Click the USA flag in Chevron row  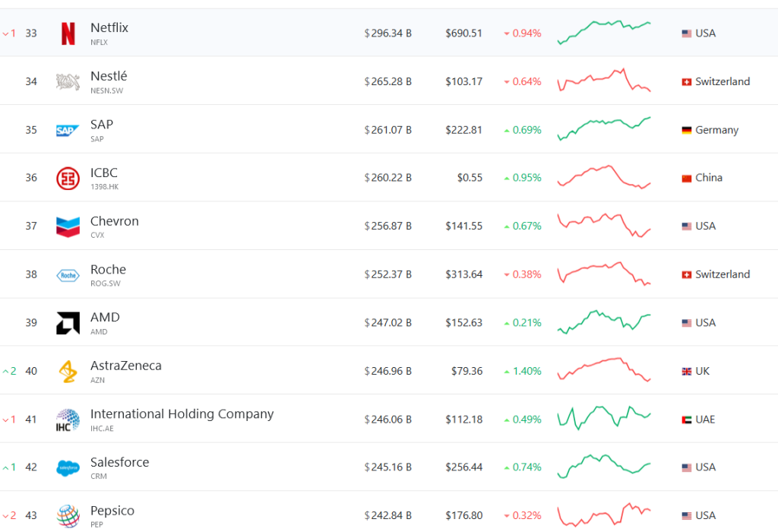click(x=687, y=226)
